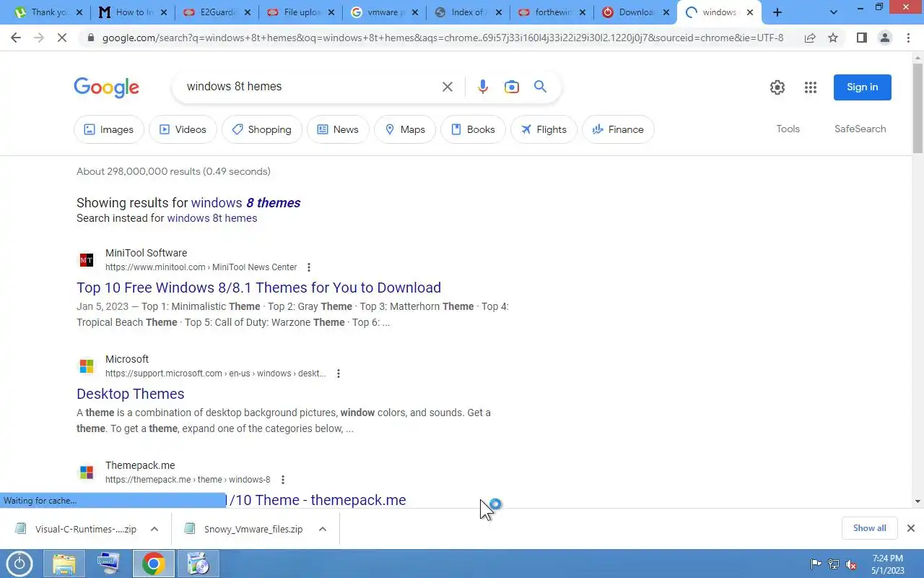
Task: Click the address bar URL
Action: (x=443, y=38)
